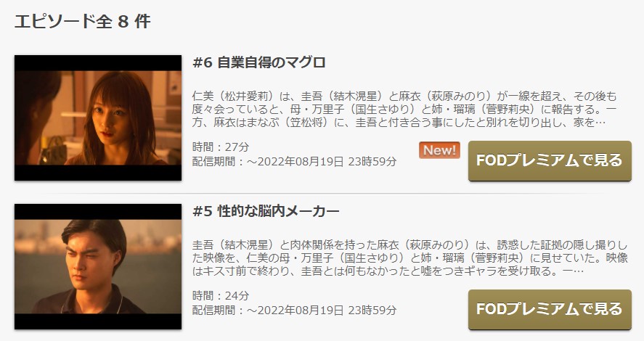Expand the truncated ellipsis of episode #6 description
This screenshot has height=341, width=644.
[x=600, y=123]
